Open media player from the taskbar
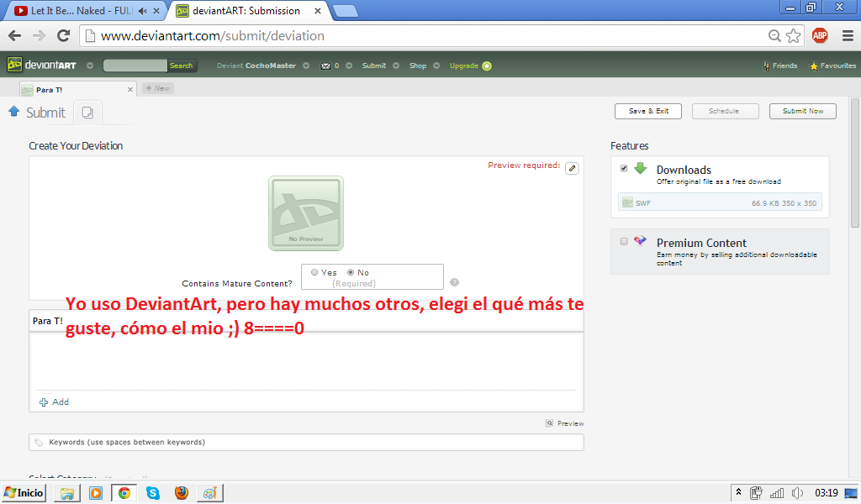861x504 pixels. tap(96, 493)
